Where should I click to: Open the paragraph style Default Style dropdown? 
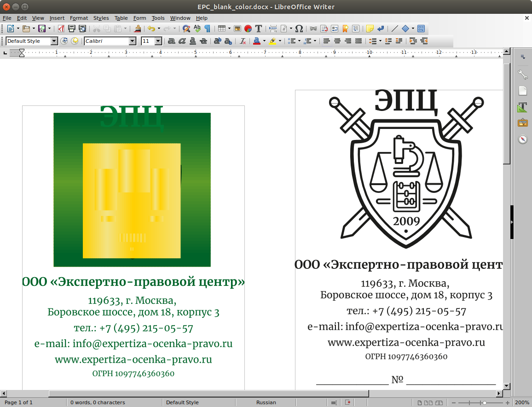54,41
